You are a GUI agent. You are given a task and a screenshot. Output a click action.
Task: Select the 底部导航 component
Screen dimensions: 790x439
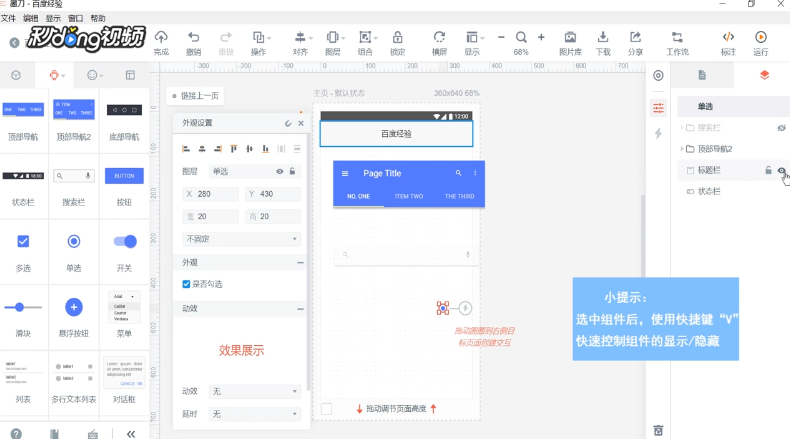(124, 120)
